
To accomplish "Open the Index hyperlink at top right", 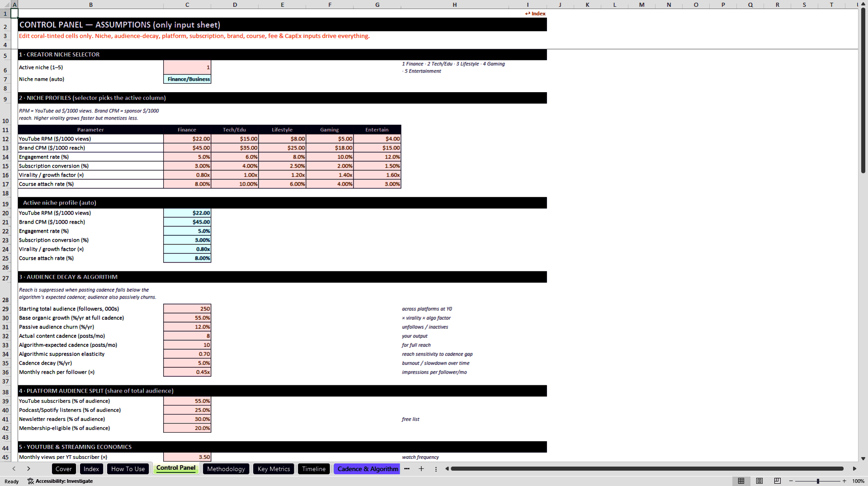I will point(535,14).
